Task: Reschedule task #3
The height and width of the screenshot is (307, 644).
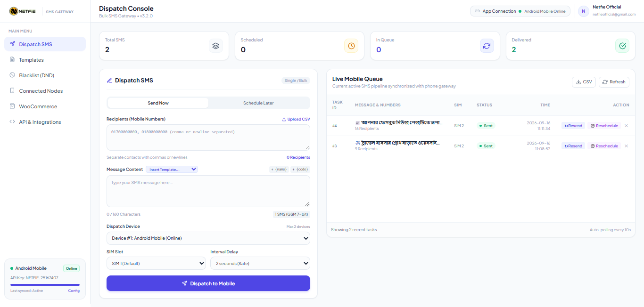Action: pyautogui.click(x=604, y=146)
